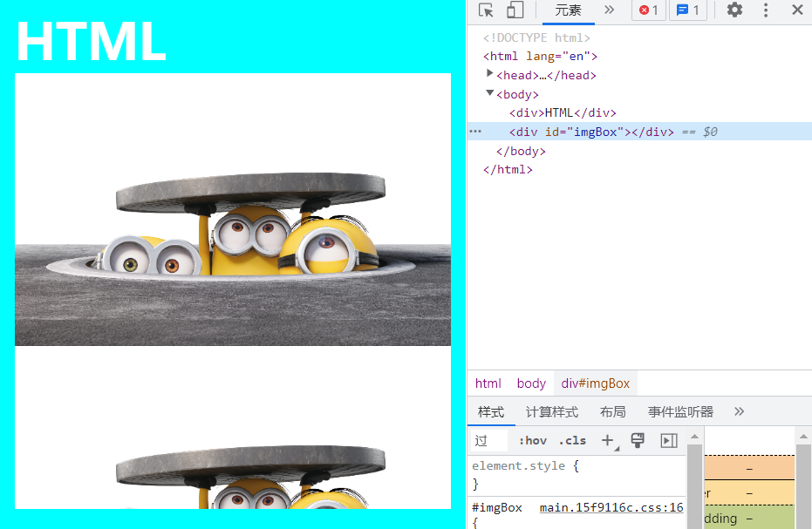Click the element.style rule block

coord(577,475)
